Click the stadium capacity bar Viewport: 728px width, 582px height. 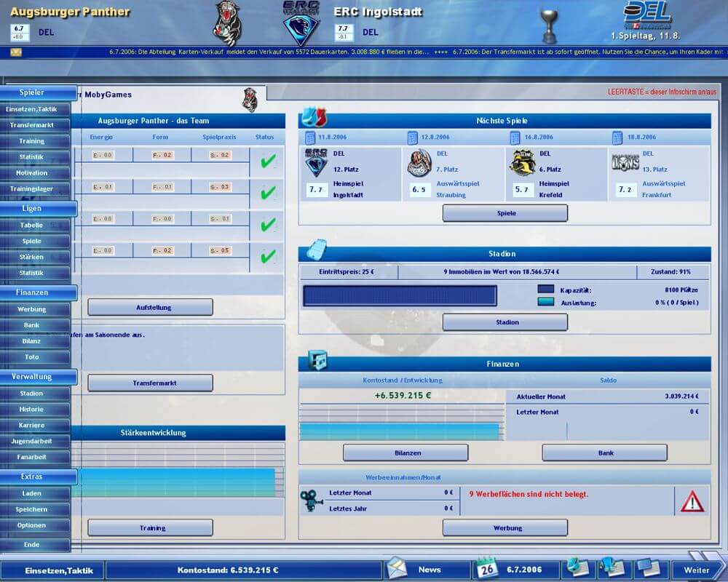(400, 295)
